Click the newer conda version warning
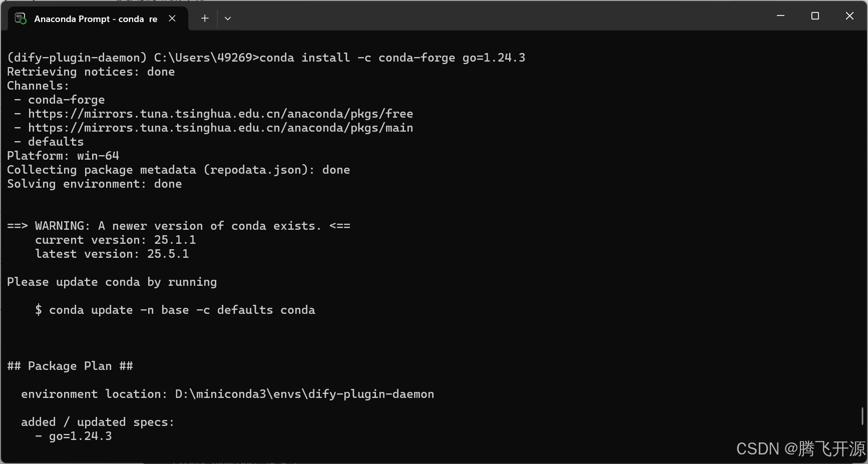This screenshot has width=868, height=464. coord(178,226)
